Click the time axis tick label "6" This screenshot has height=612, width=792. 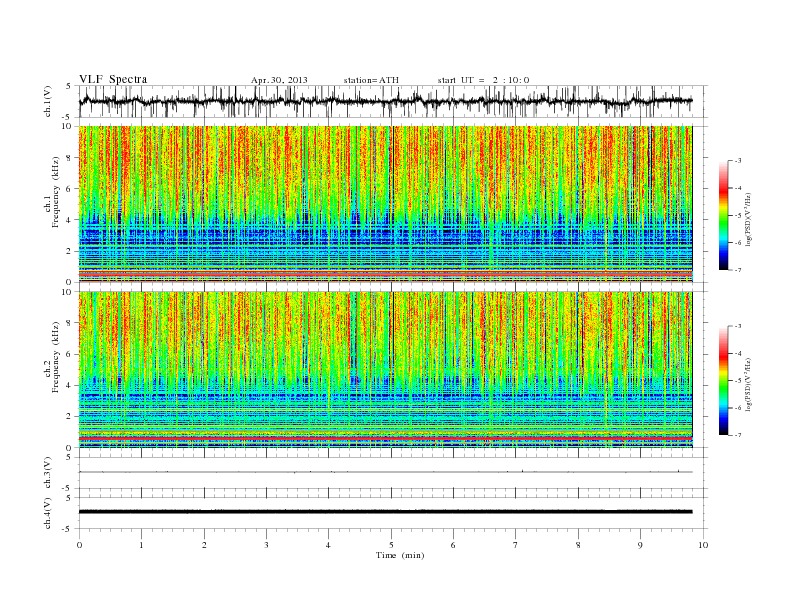click(x=453, y=545)
